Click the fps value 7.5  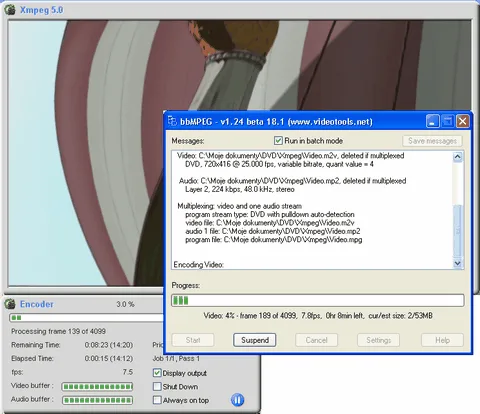128,372
